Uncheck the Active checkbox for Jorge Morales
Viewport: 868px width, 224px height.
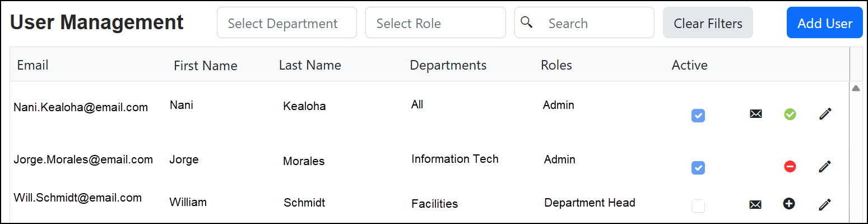coord(698,168)
